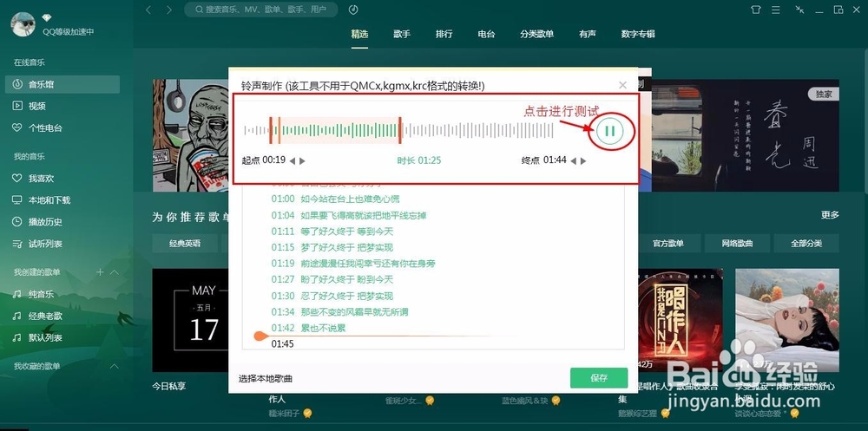The image size is (868, 431).
Task: Open the main menu hamburger icon
Action: tap(776, 10)
